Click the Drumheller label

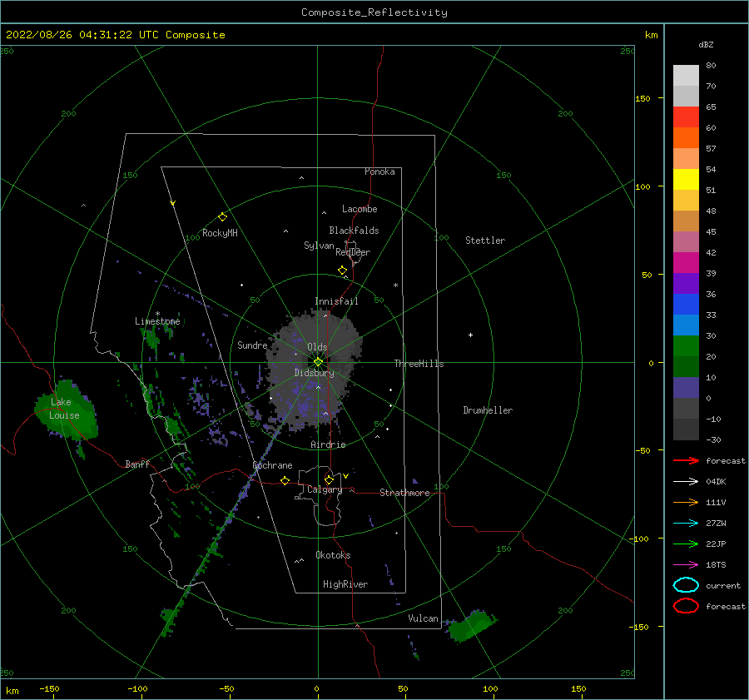488,410
